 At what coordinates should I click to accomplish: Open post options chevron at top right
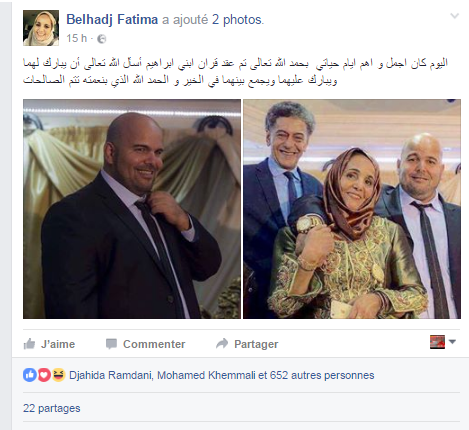coord(455,16)
